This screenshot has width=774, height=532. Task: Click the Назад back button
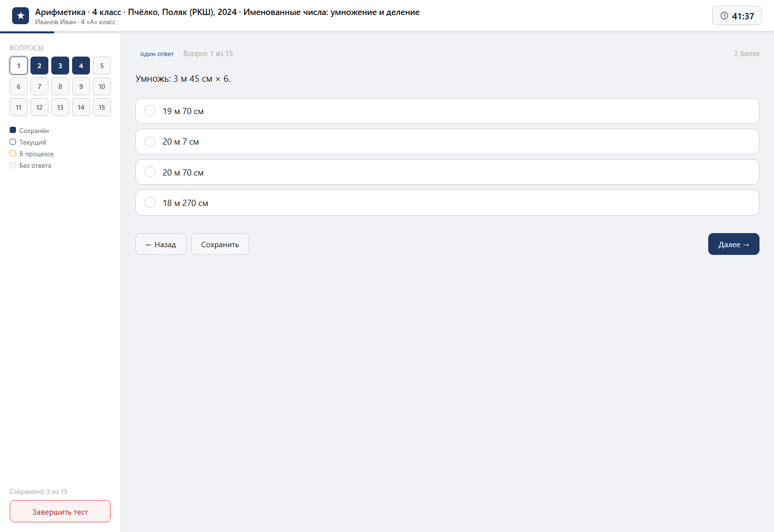coord(161,244)
